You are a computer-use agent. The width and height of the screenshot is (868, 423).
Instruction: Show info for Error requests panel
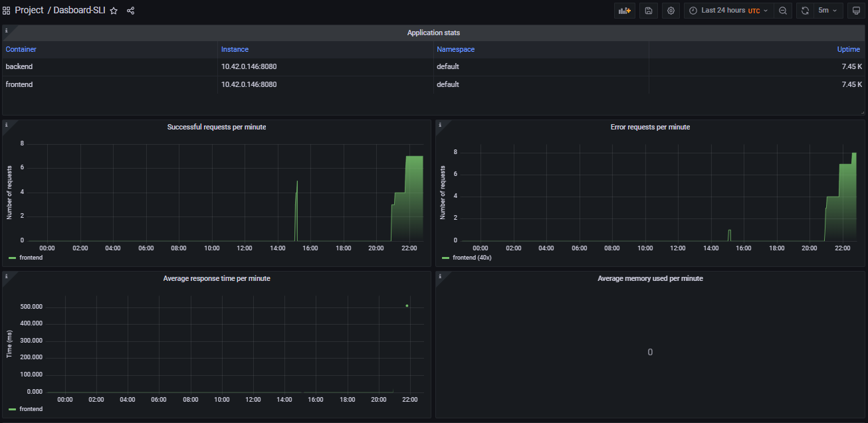[439, 124]
